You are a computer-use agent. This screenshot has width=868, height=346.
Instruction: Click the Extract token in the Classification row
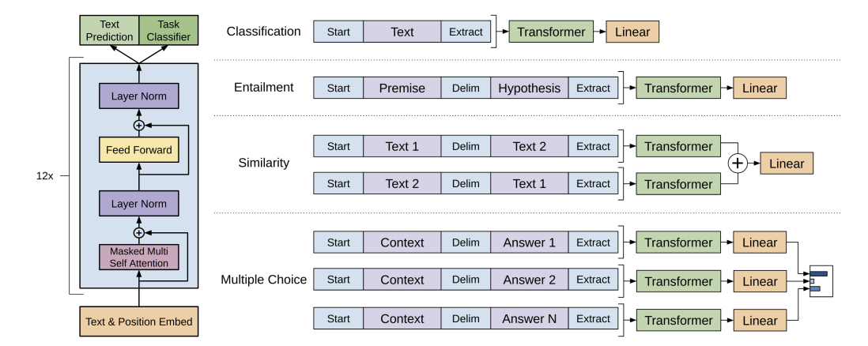click(x=466, y=32)
